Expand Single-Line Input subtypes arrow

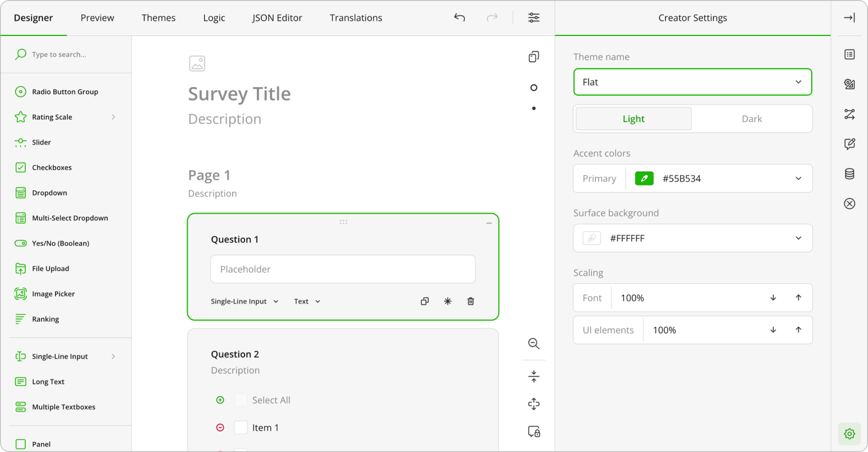(x=113, y=356)
